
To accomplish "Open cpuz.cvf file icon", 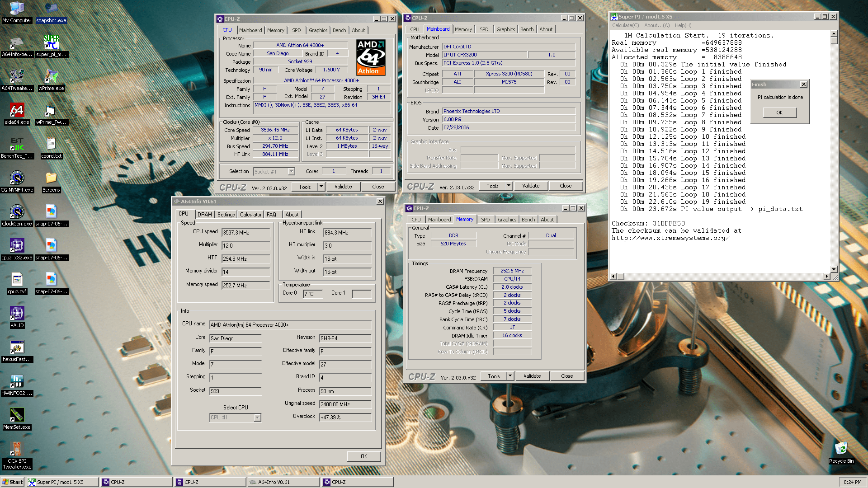I will tap(17, 283).
